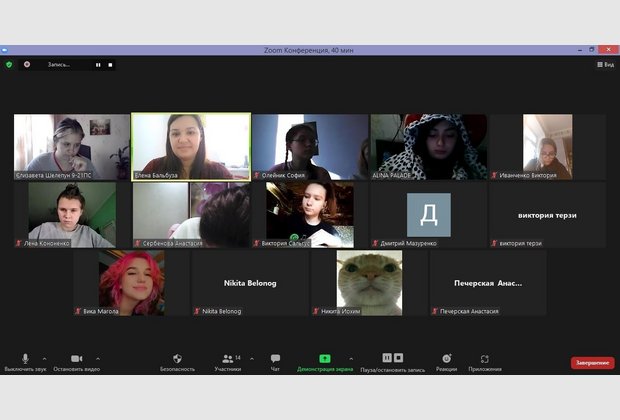Expand video options arrow beside camera
Viewport: 620px width, 420px height.
[x=98, y=359]
